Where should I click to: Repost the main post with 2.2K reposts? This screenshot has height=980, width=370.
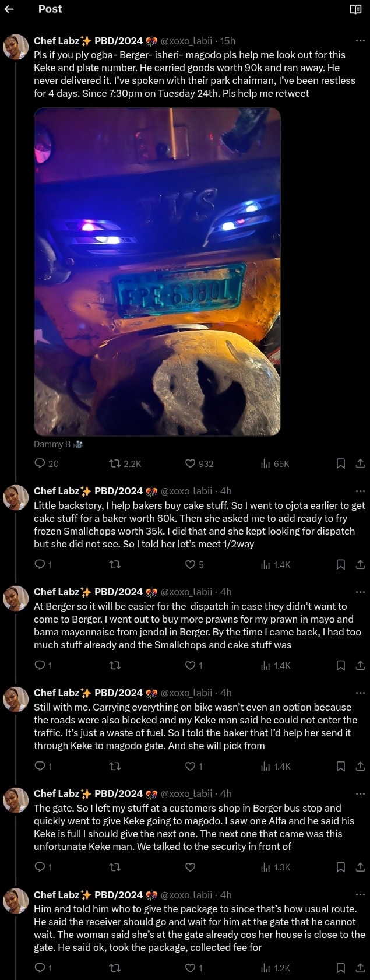click(x=115, y=463)
